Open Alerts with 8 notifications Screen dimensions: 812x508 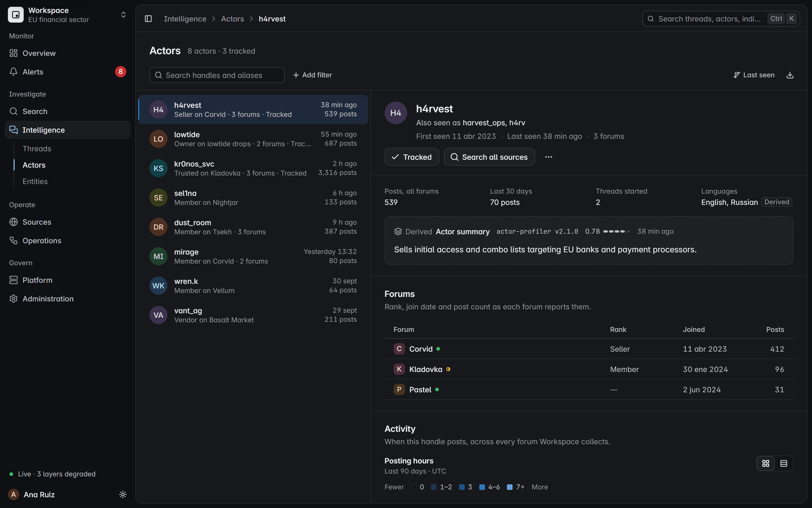click(68, 72)
